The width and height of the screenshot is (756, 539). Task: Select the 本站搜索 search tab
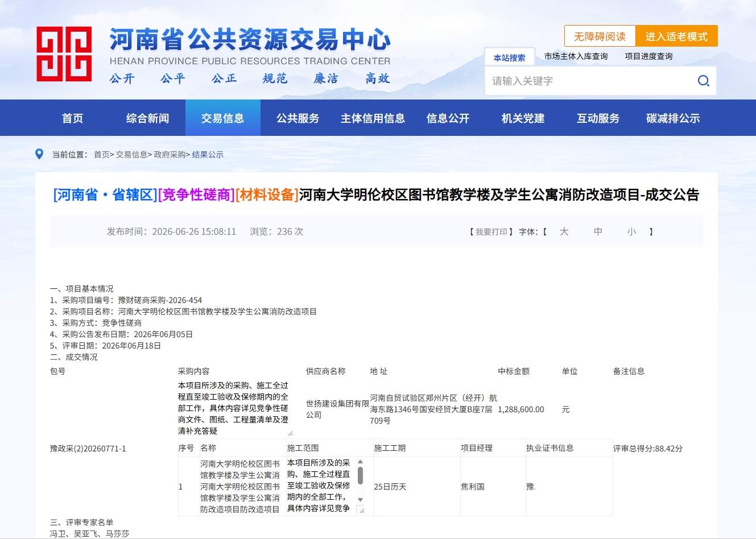pos(510,57)
